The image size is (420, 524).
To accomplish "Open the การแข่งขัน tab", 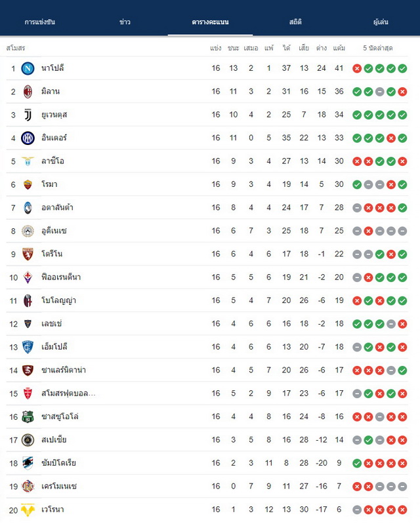I will coord(40,22).
